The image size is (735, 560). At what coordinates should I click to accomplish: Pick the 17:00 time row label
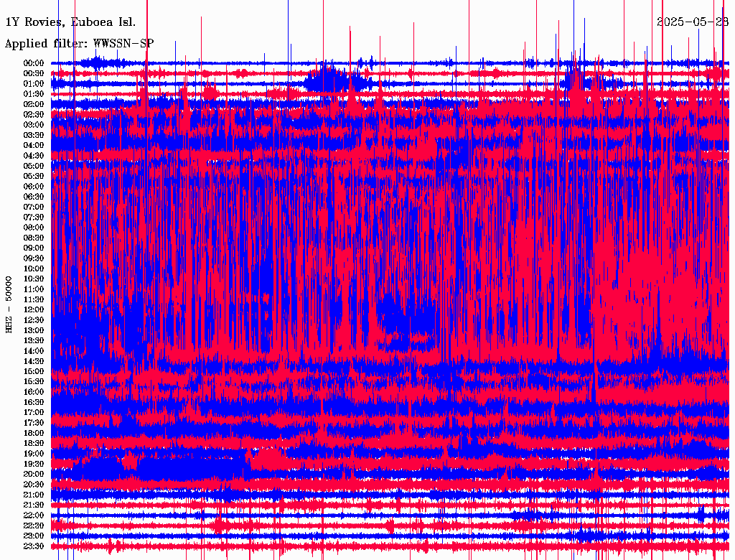[34, 412]
